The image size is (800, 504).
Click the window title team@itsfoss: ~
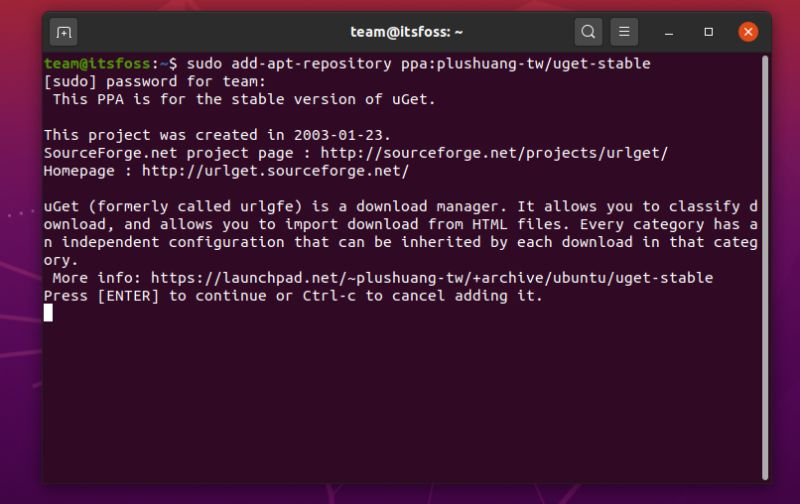point(406,32)
